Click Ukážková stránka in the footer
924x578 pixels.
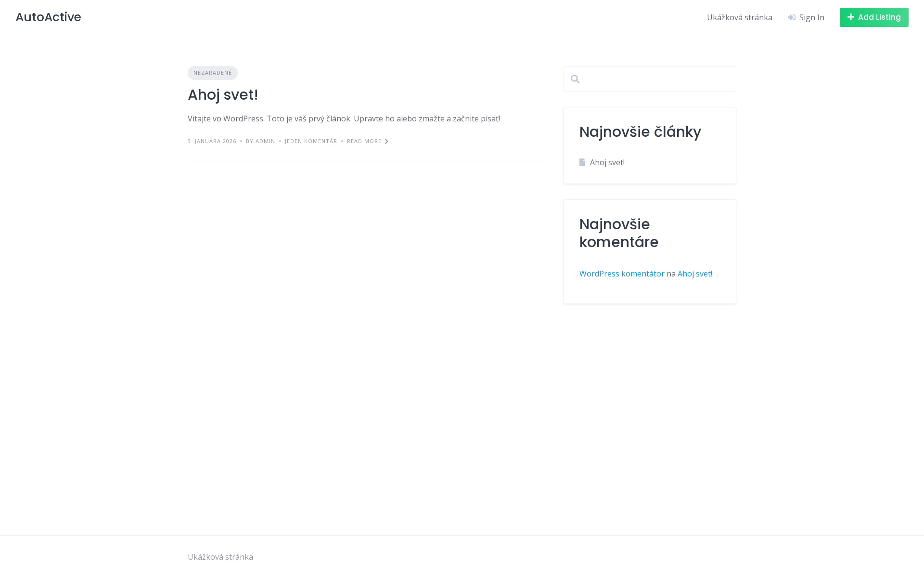point(220,557)
